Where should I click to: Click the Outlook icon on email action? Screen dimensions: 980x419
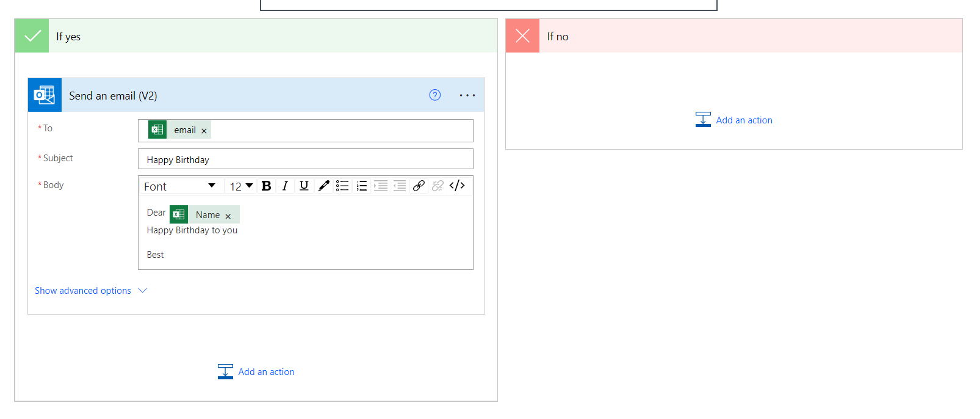45,95
